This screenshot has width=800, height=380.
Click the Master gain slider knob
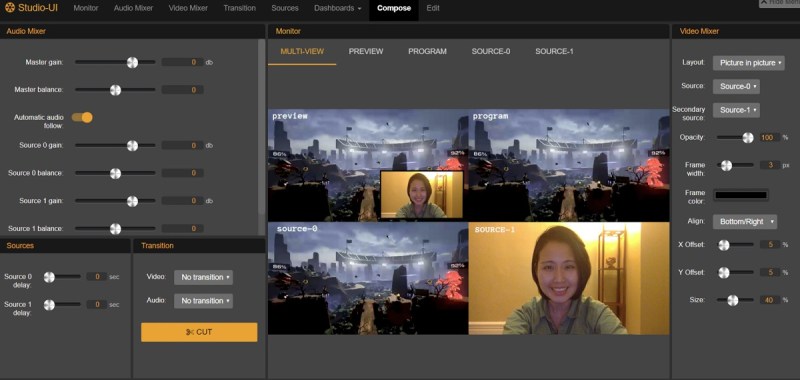click(x=132, y=62)
